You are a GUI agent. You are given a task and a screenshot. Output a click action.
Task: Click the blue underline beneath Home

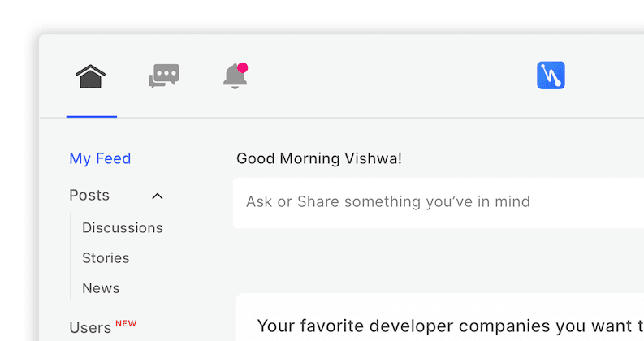92,117
